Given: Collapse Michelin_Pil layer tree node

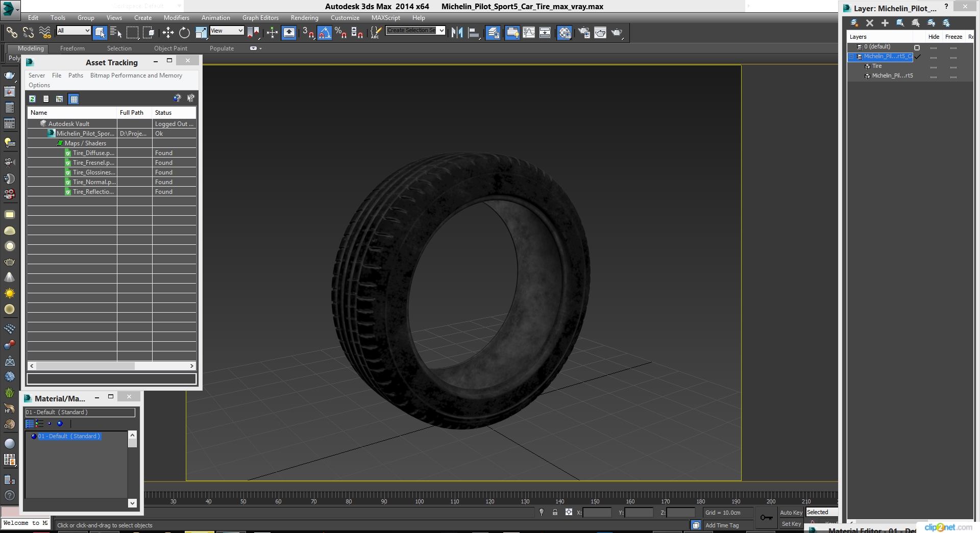Looking at the screenshot, I should [x=851, y=57].
